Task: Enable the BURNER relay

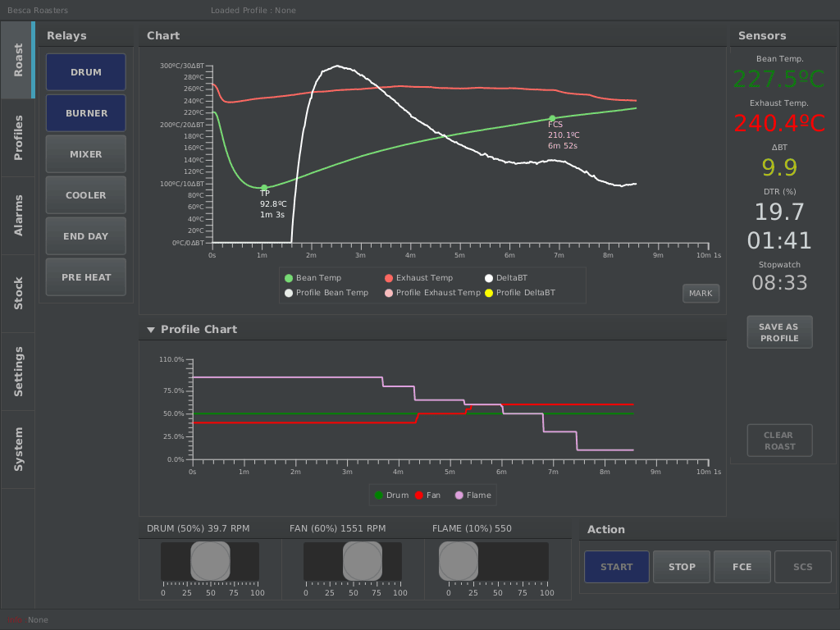Action: point(85,113)
